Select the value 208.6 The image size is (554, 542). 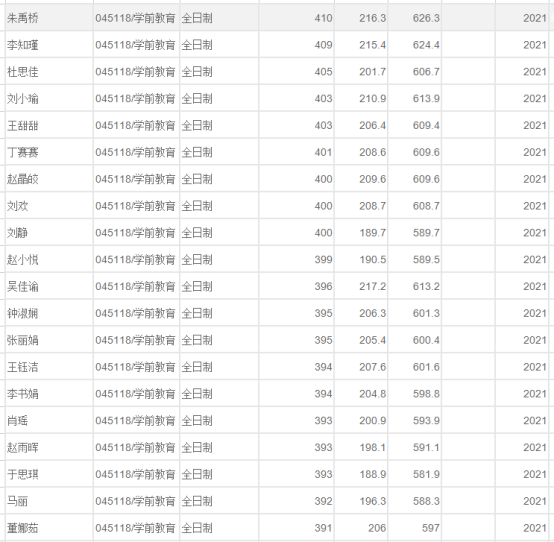point(373,152)
